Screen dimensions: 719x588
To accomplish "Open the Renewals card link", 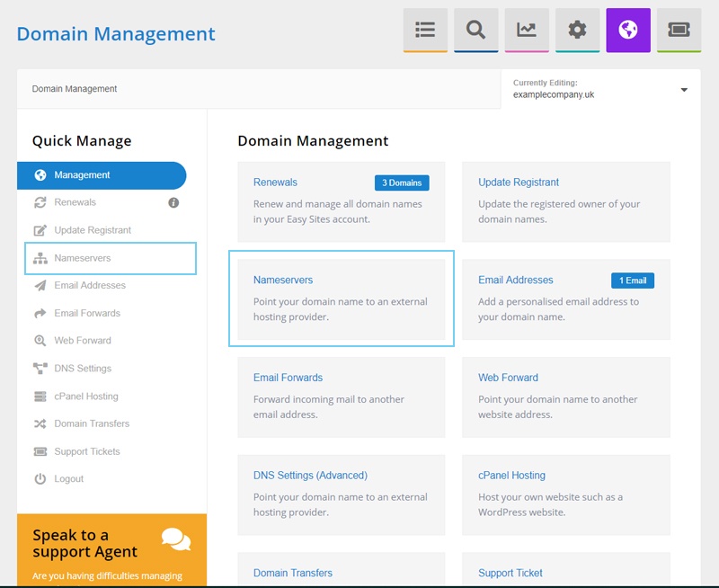I will tap(275, 183).
